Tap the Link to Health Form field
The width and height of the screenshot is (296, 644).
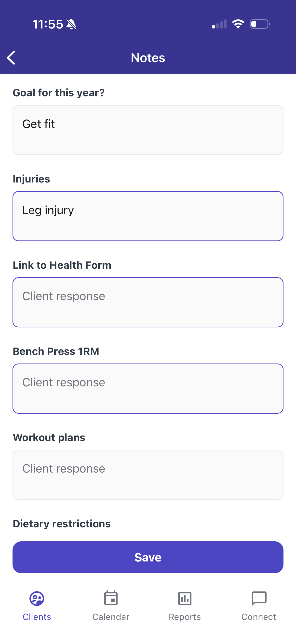(148, 302)
